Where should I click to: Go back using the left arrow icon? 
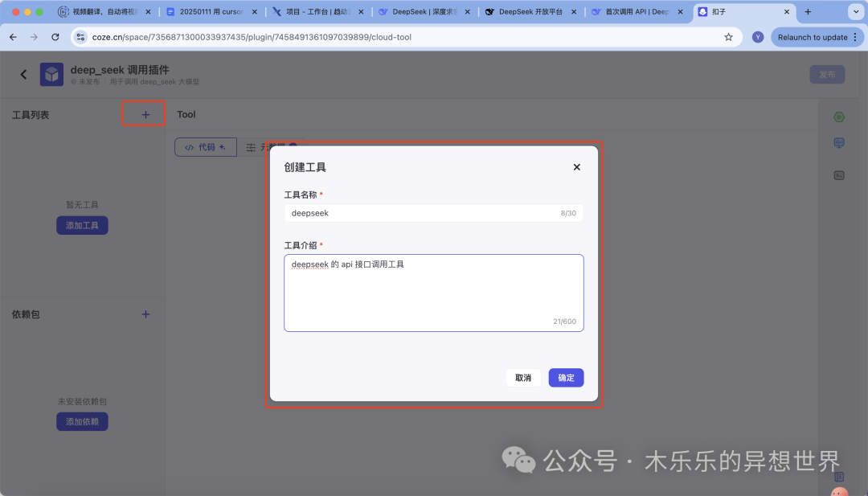click(x=23, y=75)
